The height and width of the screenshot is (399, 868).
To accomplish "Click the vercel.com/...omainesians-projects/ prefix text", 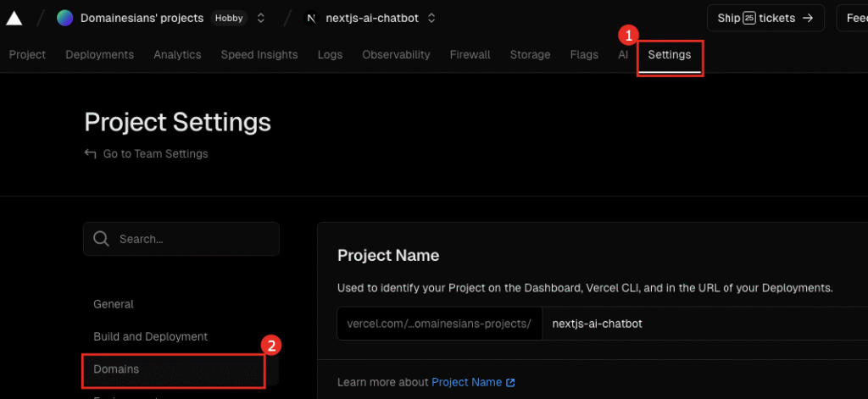I will (440, 324).
